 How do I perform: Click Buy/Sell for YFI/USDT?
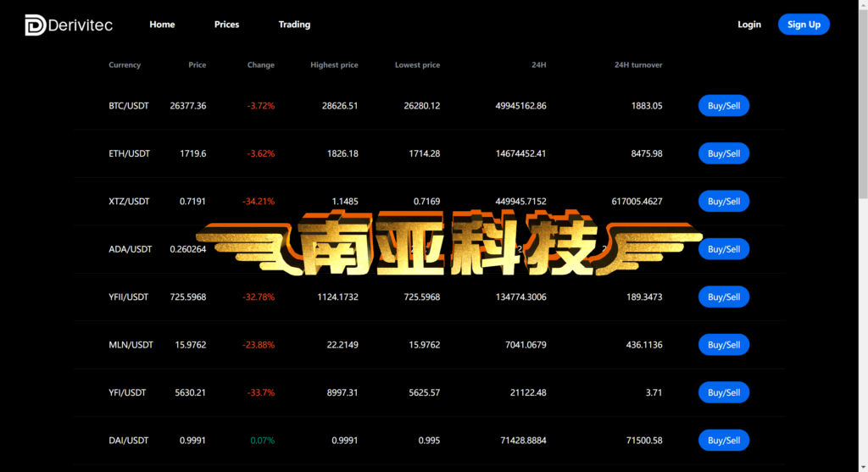pos(724,392)
